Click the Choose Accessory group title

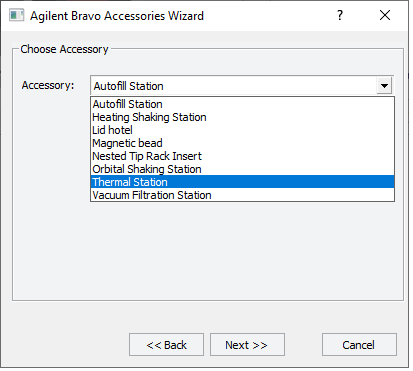pos(64,49)
